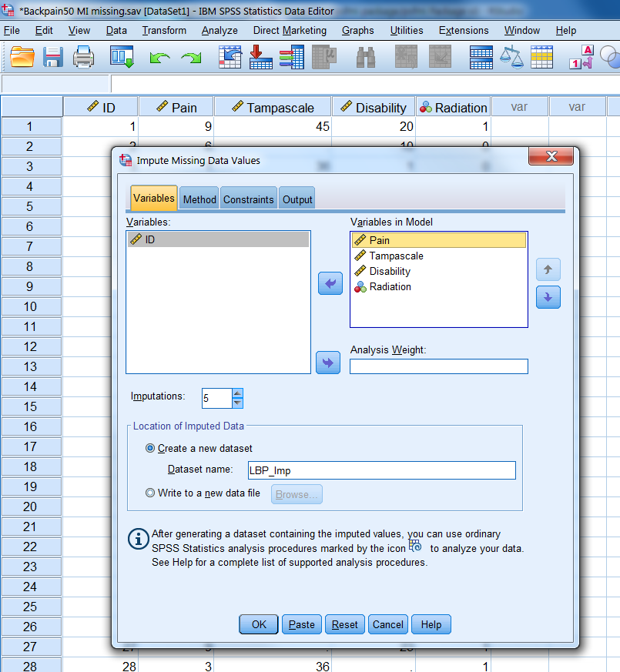Open the Window menu
This screenshot has height=672, width=620.
[x=522, y=31]
